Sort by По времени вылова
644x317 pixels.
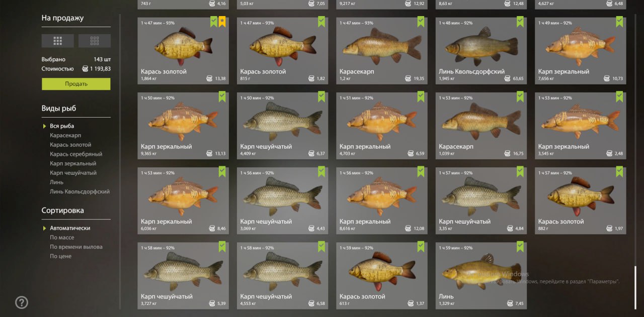point(76,247)
